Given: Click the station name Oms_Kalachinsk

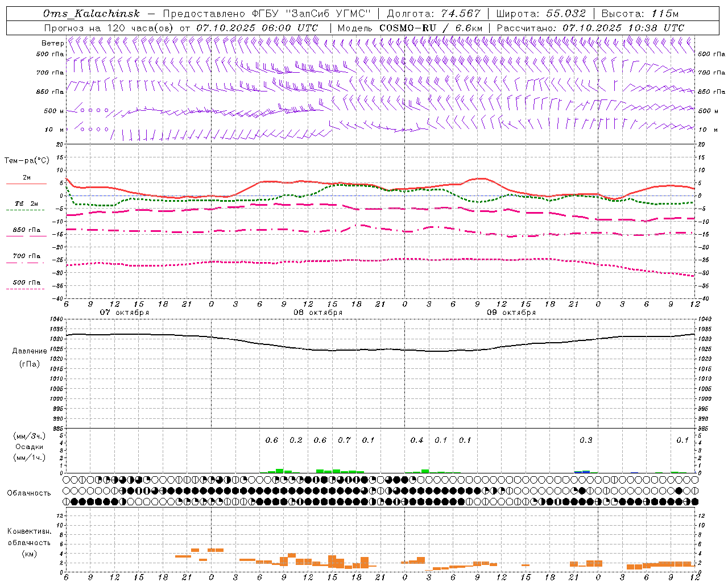Looking at the screenshot, I should coord(92,14).
